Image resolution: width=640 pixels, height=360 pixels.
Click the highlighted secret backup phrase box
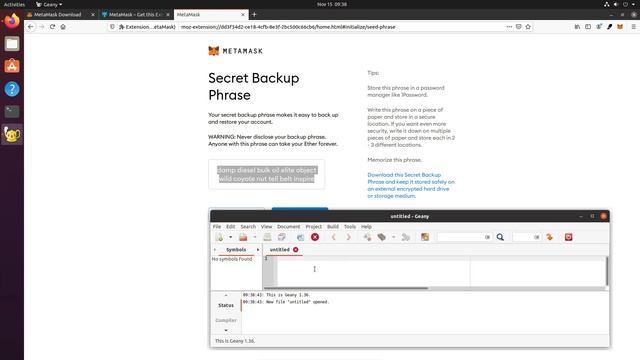click(267, 174)
